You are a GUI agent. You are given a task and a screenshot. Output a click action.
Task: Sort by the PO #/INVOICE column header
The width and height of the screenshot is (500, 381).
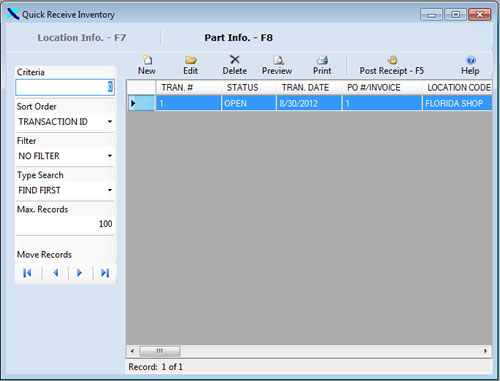[382, 87]
